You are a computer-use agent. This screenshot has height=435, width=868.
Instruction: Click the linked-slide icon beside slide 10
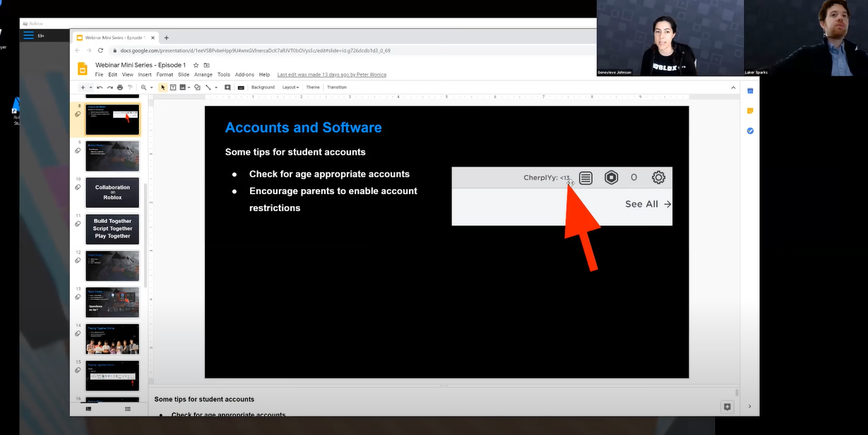pos(78,187)
